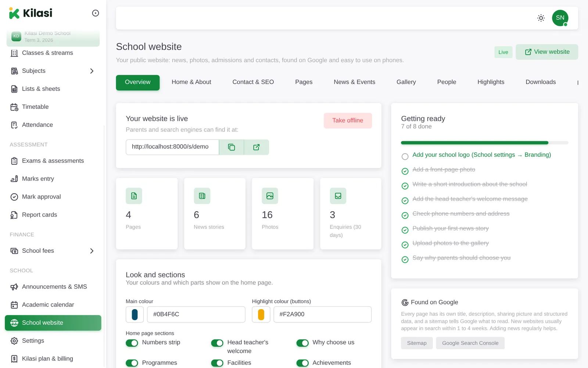Image resolution: width=588 pixels, height=368 pixels.
Task: Open Report cards in sidebar
Action: [53, 215]
